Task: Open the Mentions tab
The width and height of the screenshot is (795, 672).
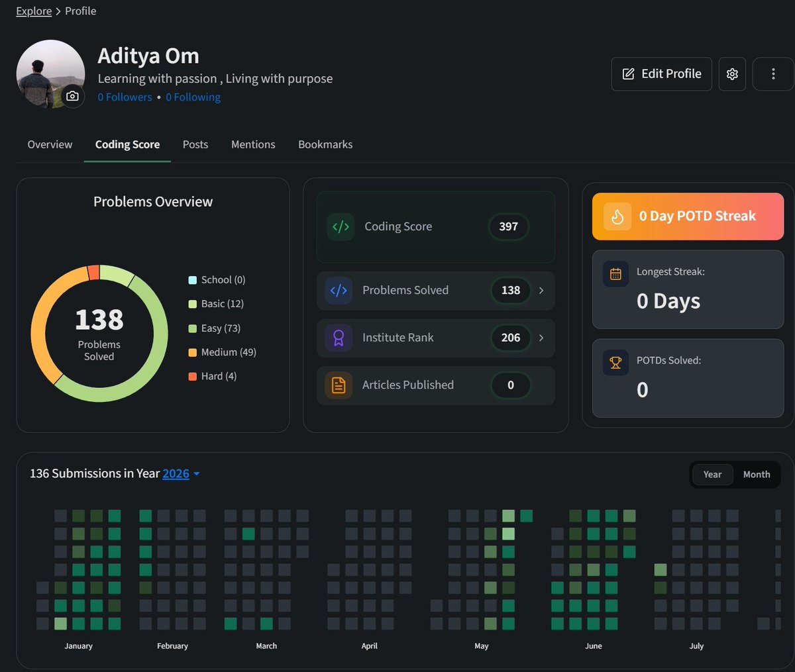Action: tap(253, 144)
